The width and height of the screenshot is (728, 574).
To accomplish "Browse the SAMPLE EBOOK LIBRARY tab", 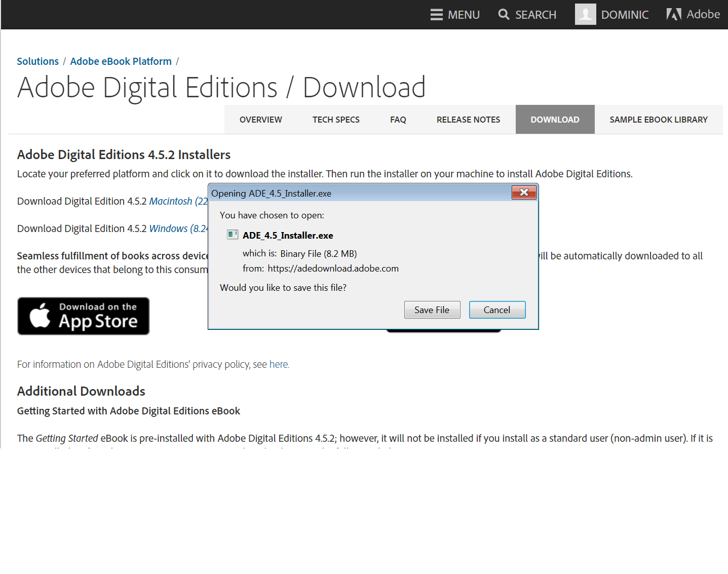I will (659, 119).
